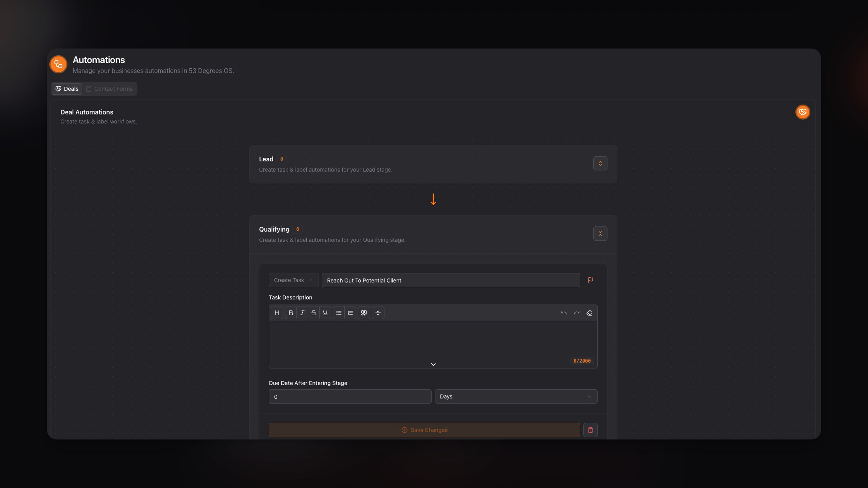This screenshot has height=488, width=868.
Task: Clear formatting with the eraser icon
Action: pyautogui.click(x=589, y=312)
